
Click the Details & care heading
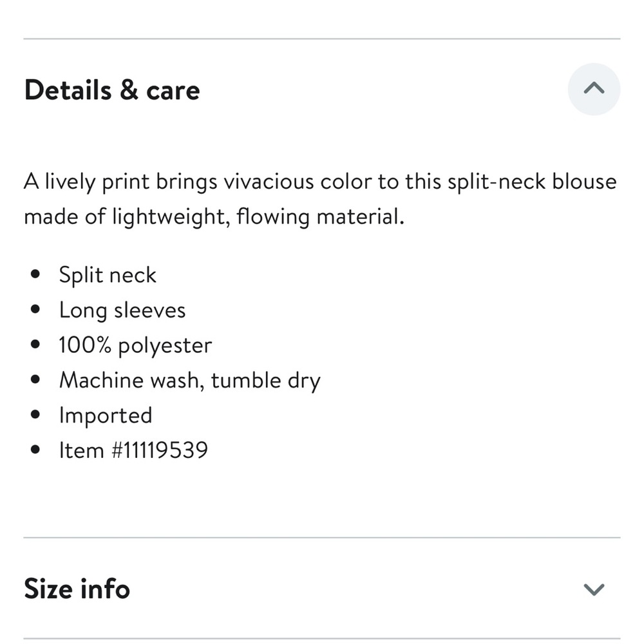[112, 90]
